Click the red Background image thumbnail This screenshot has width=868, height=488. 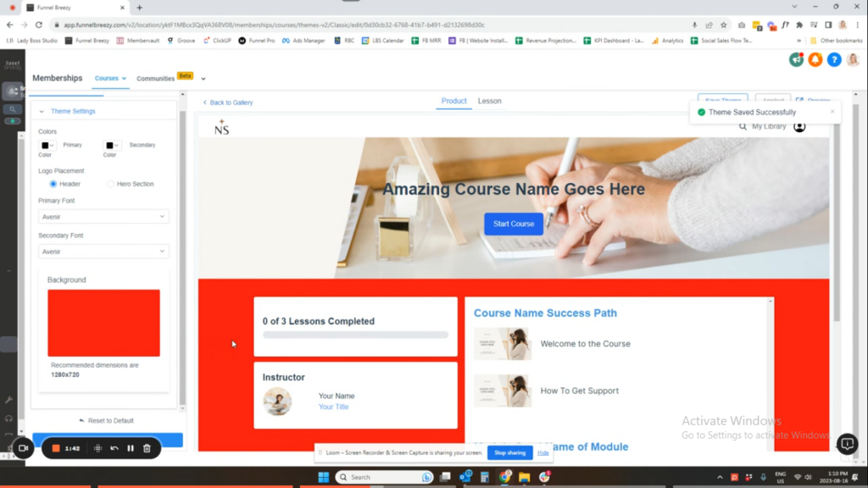click(x=103, y=323)
